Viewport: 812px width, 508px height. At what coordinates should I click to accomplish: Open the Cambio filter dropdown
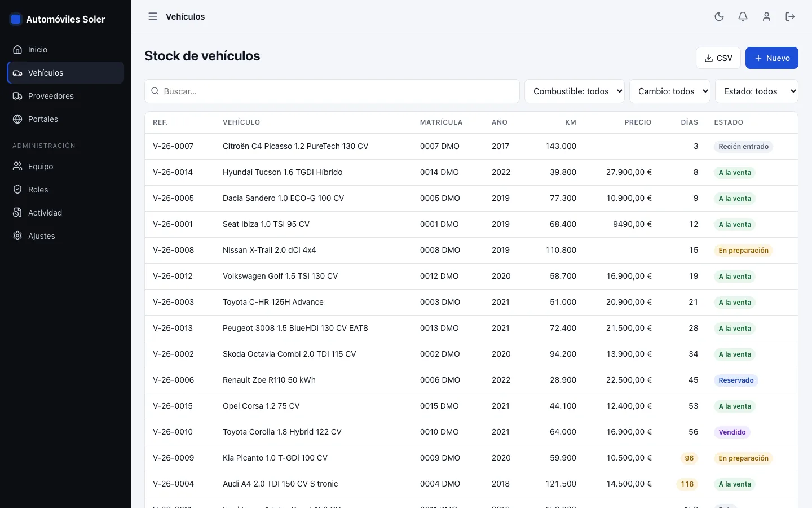click(x=670, y=91)
